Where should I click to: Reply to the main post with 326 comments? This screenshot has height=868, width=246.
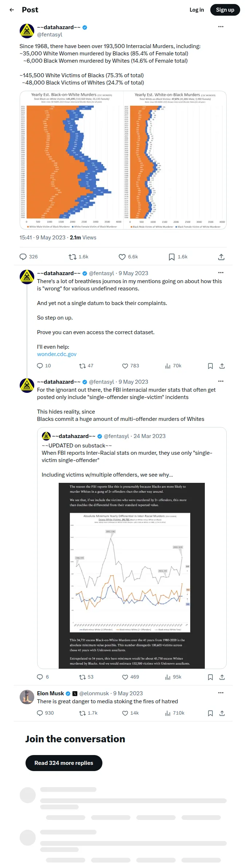pyautogui.click(x=28, y=257)
